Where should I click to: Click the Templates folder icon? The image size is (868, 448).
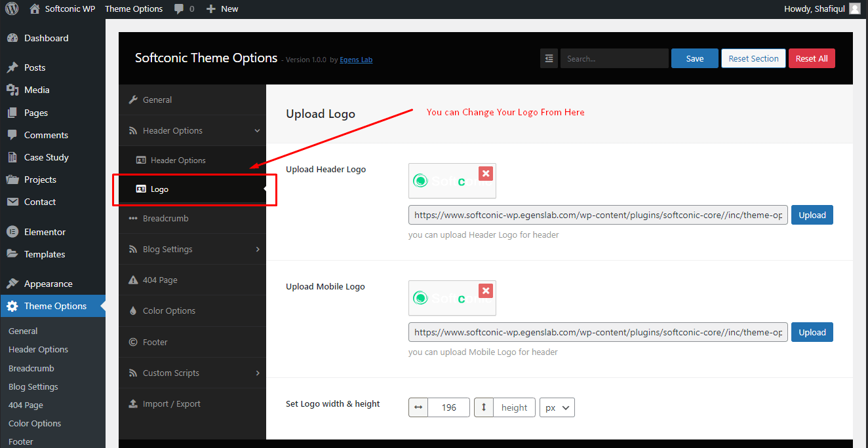click(12, 254)
